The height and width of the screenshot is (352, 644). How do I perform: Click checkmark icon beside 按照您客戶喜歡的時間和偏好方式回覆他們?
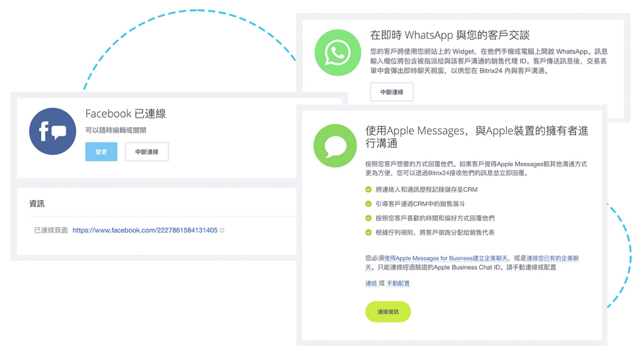(x=369, y=218)
